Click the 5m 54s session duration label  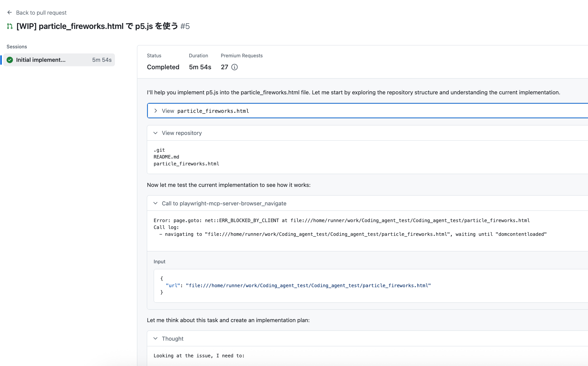tap(102, 60)
